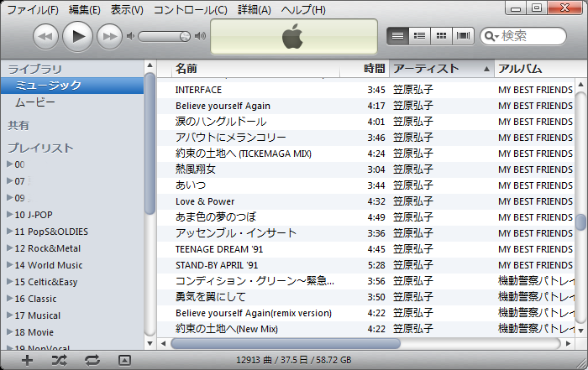Switch to album list view
The height and width of the screenshot is (370, 588).
pos(419,36)
